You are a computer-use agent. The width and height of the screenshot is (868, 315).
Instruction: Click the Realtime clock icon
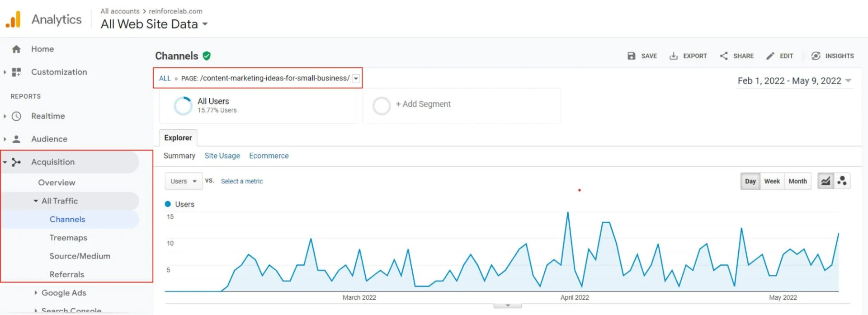[16, 116]
